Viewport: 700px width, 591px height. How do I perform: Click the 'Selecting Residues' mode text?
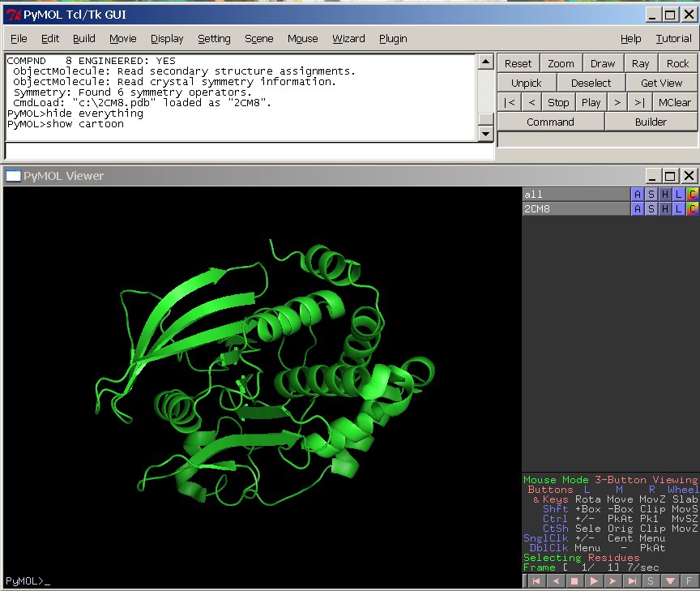[x=581, y=558]
